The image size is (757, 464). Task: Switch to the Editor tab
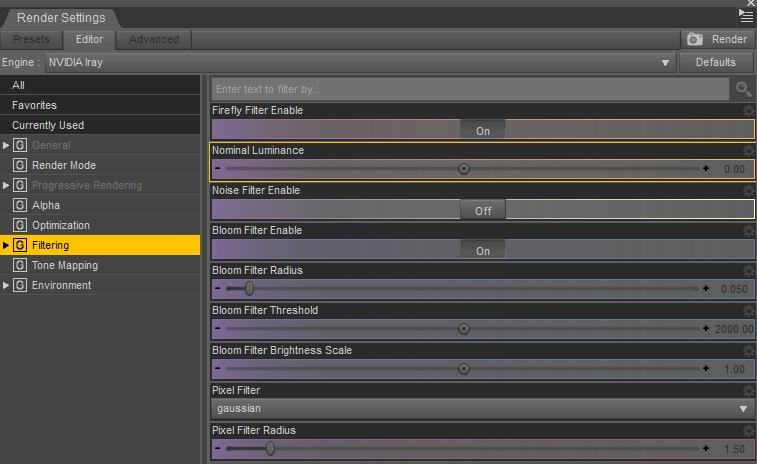tap(89, 39)
